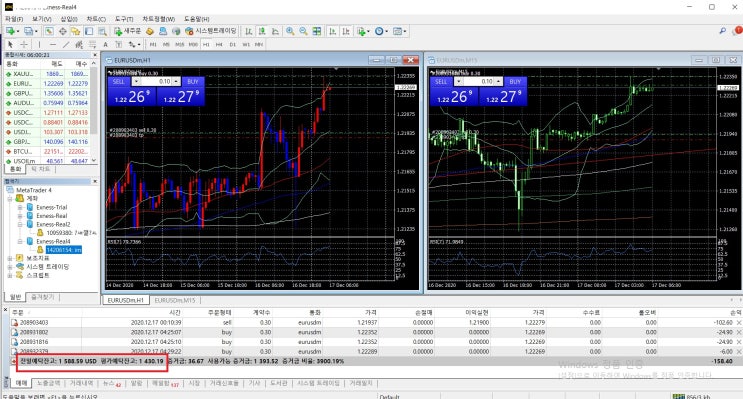This screenshot has height=399, width=743.
Task: Select the text label tool
Action: [118, 44]
